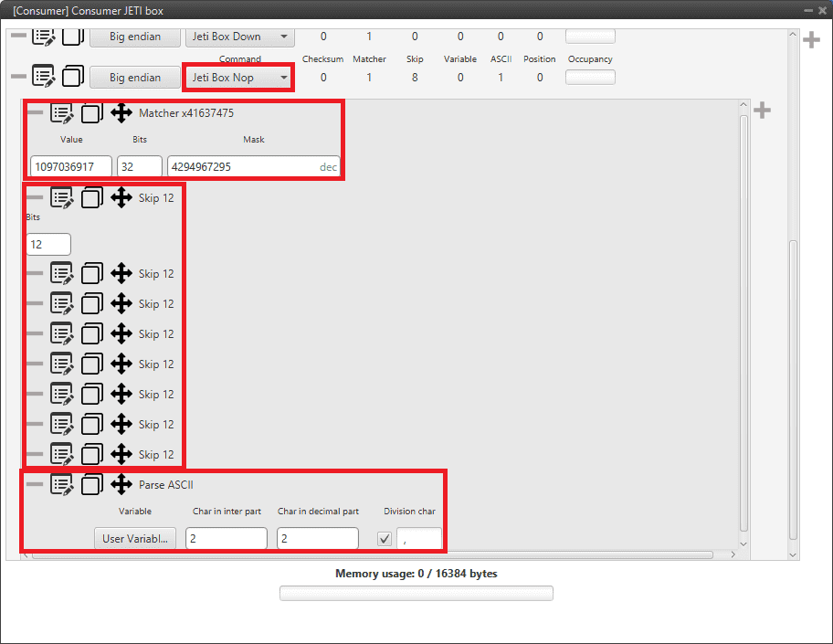
Task: Click the Memory usage progress bar
Action: pyautogui.click(x=416, y=594)
